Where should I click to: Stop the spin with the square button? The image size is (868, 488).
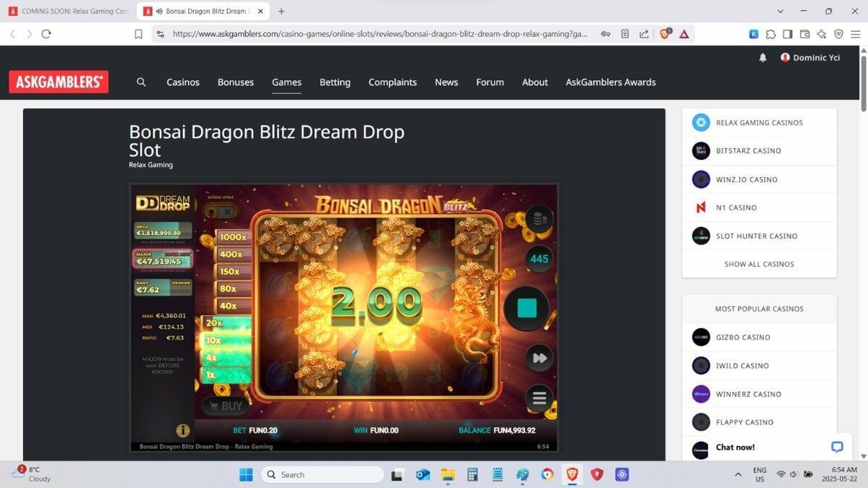tap(527, 309)
